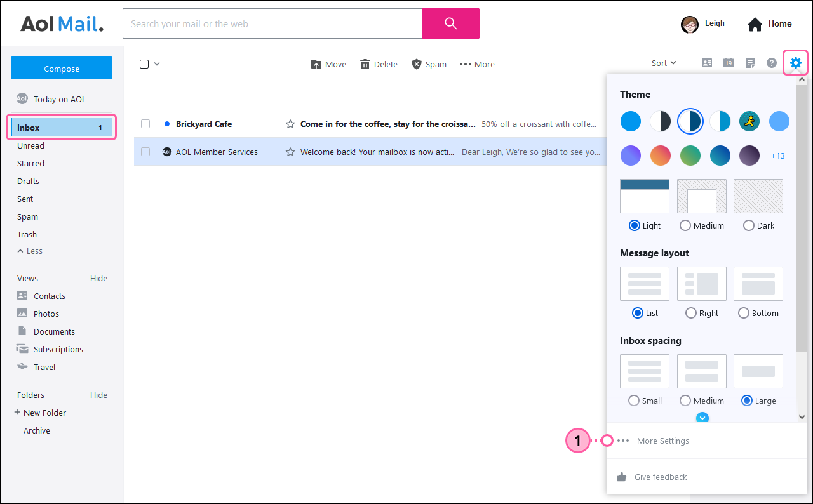Mark as Spam using shield icon

417,64
